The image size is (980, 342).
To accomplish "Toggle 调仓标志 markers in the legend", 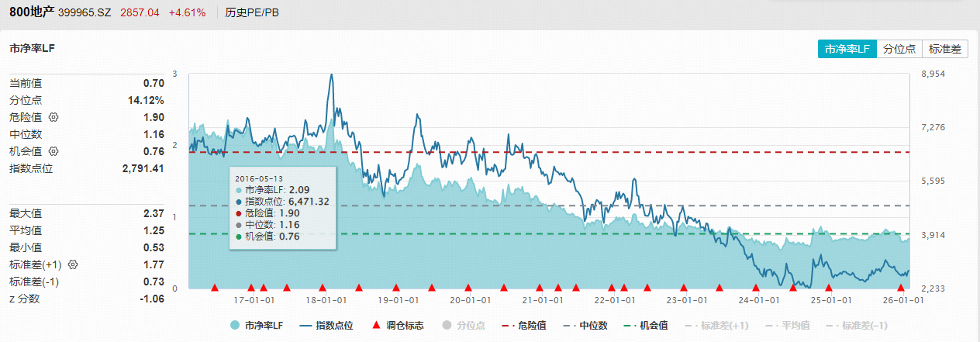I will point(399,326).
